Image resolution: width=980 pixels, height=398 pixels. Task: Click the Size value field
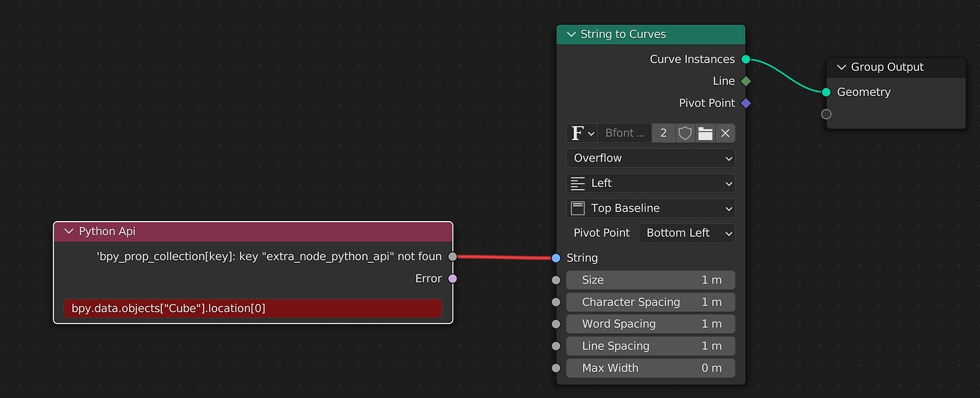tap(650, 280)
